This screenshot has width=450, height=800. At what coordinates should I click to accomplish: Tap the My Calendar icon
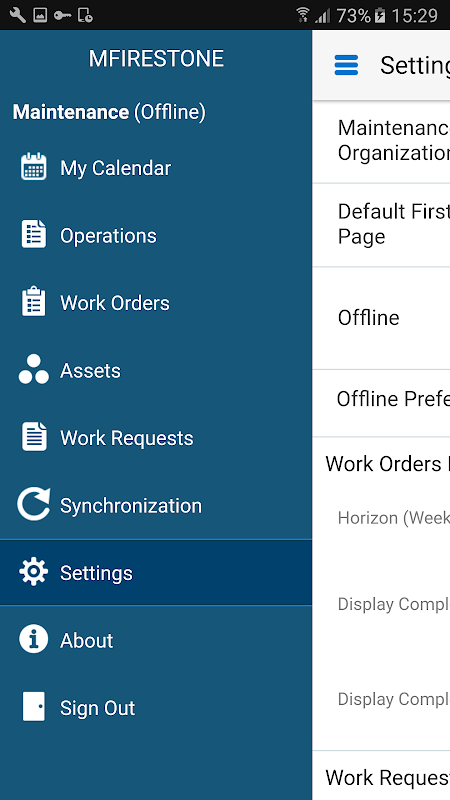(x=34, y=167)
